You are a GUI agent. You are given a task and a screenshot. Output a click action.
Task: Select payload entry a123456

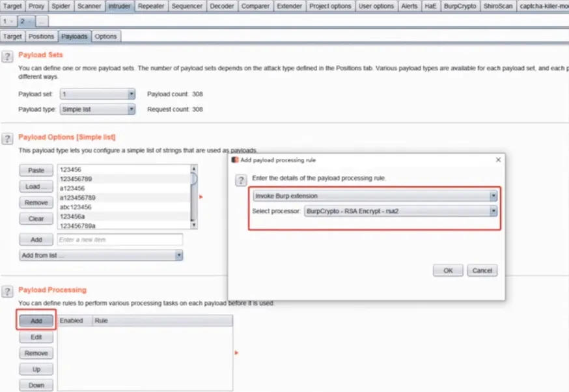coord(124,188)
